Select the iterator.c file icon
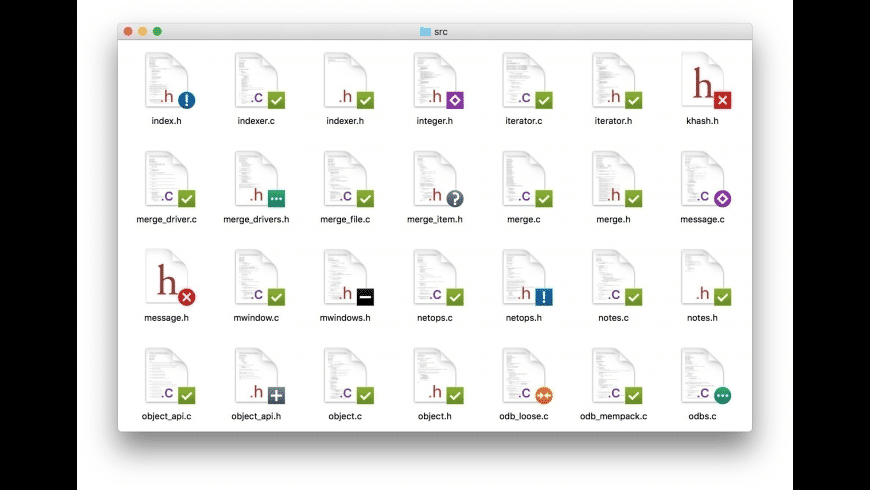870x490 pixels. click(x=526, y=80)
